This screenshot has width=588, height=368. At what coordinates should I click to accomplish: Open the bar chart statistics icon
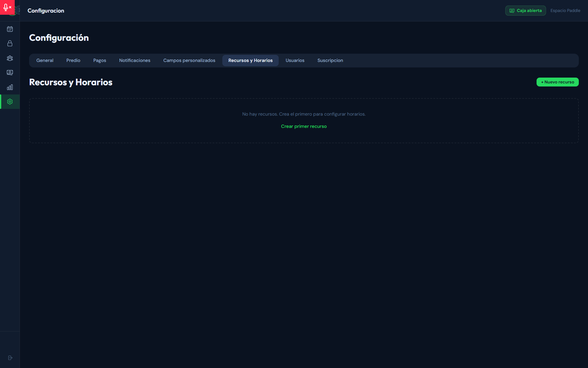click(10, 87)
